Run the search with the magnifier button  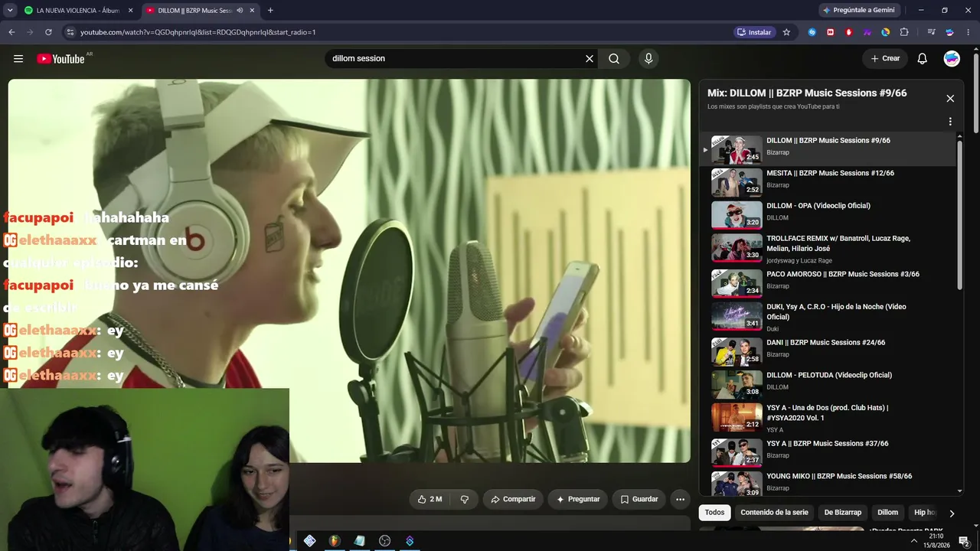click(x=614, y=59)
